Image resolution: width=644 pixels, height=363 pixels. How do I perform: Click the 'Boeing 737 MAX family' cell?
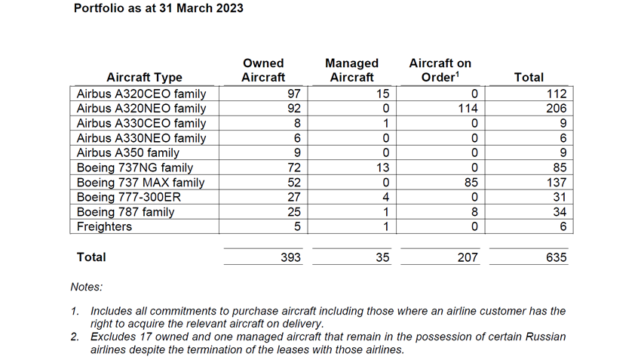pos(141,183)
